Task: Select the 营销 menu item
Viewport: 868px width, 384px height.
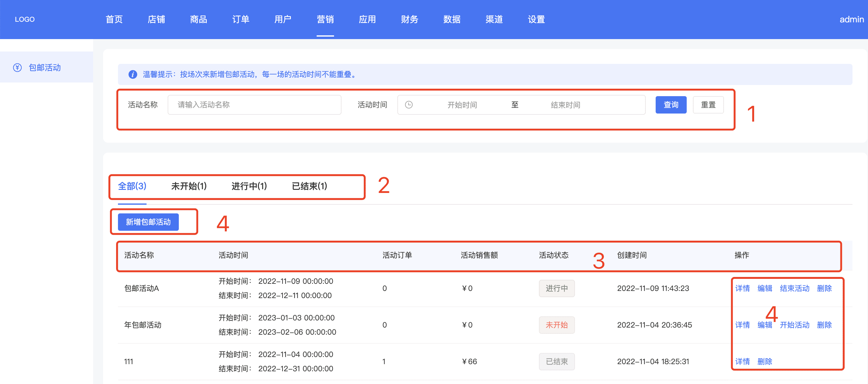Action: point(325,19)
